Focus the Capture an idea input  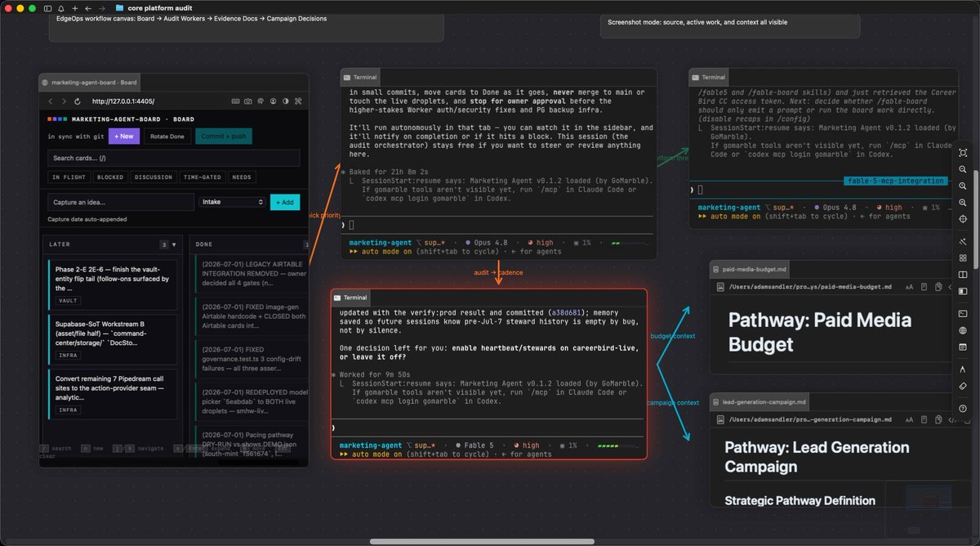[x=121, y=202]
